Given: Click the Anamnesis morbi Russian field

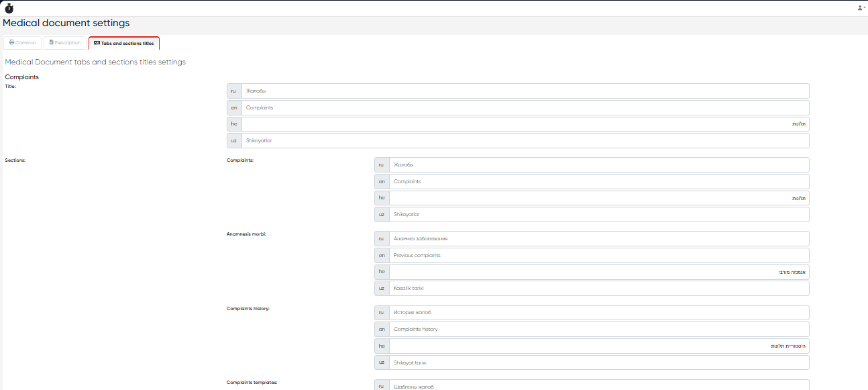Looking at the screenshot, I should [x=598, y=238].
